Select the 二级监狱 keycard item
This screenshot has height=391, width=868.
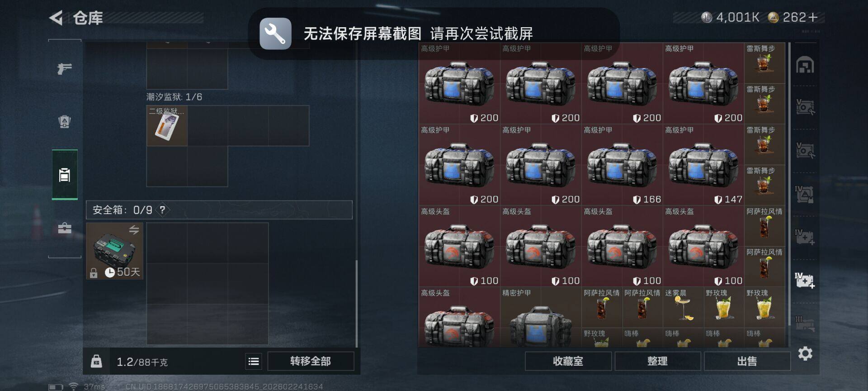point(167,126)
